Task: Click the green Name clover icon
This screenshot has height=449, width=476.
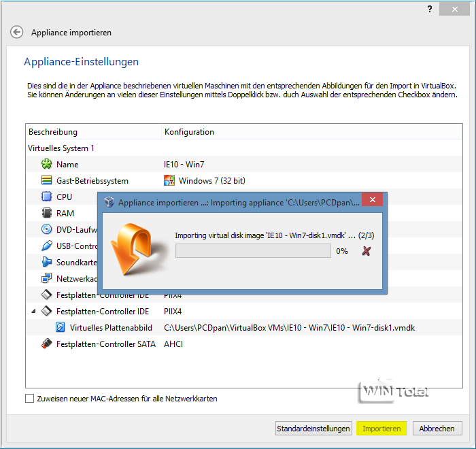Action: (46, 164)
